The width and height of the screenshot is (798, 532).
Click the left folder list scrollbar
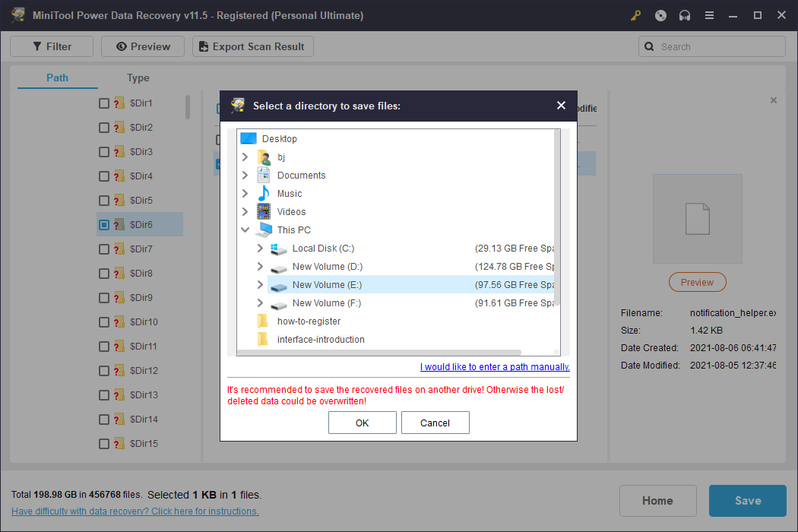pyautogui.click(x=187, y=107)
